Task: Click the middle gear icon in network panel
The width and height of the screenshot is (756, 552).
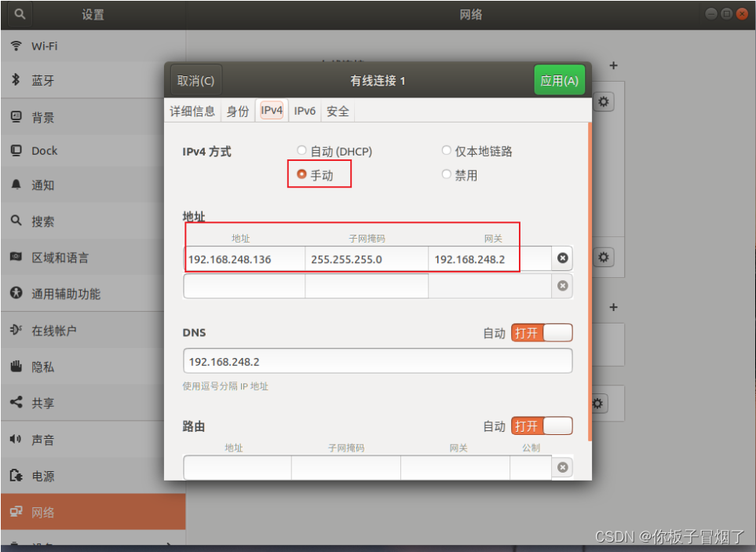Action: pyautogui.click(x=603, y=257)
